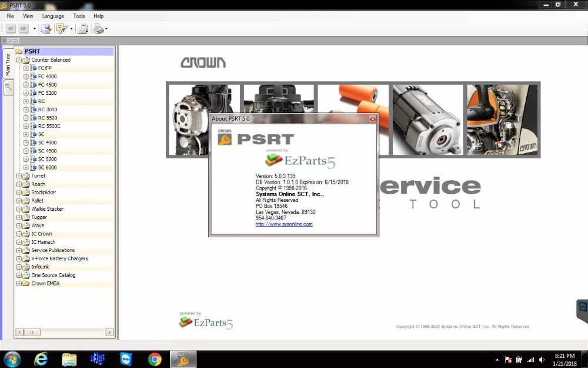Click the electric motor thumbnail image
The width and height of the screenshot is (588, 368).
[427, 120]
